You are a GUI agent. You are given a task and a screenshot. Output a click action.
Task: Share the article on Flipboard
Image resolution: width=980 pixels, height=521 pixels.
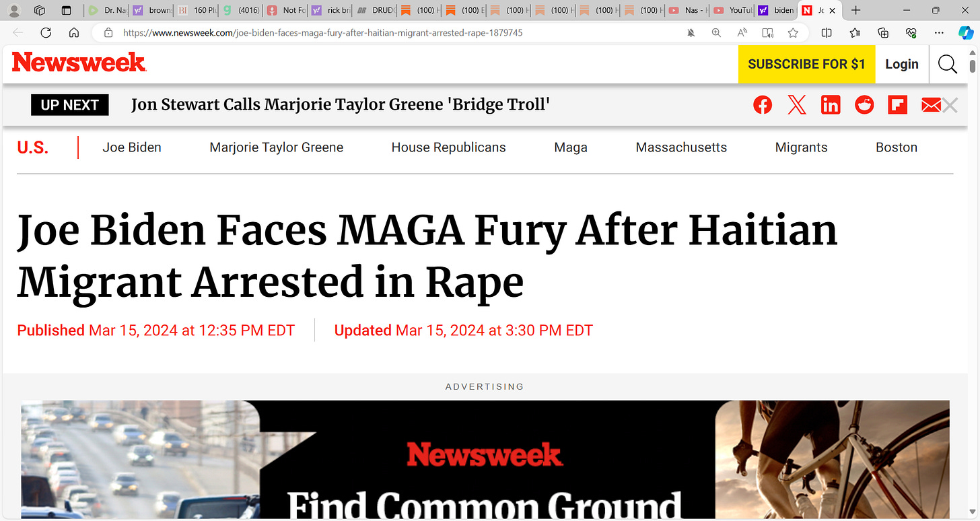(898, 105)
